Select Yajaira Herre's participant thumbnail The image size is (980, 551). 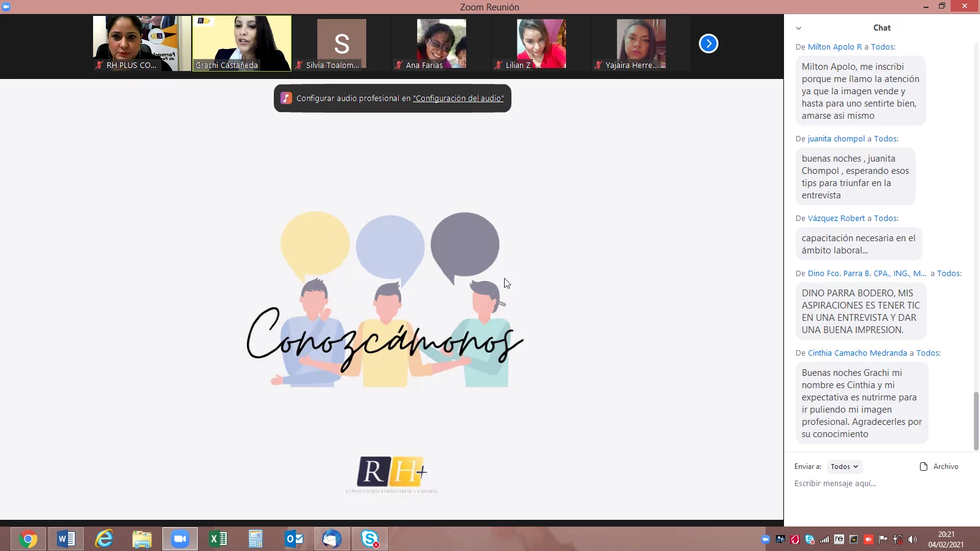coord(641,43)
